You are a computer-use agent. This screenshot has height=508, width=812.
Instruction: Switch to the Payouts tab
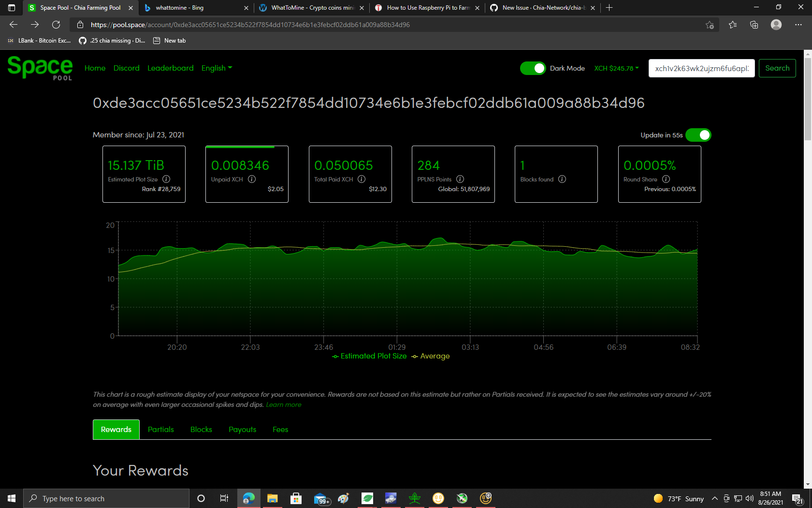(243, 430)
